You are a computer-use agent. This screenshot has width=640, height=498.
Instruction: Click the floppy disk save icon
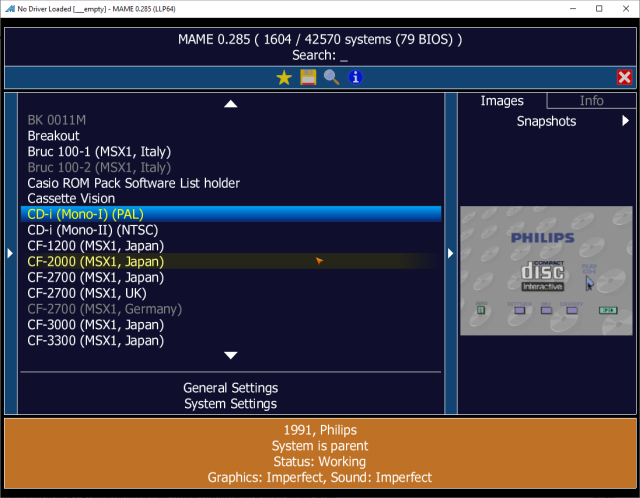tap(308, 77)
